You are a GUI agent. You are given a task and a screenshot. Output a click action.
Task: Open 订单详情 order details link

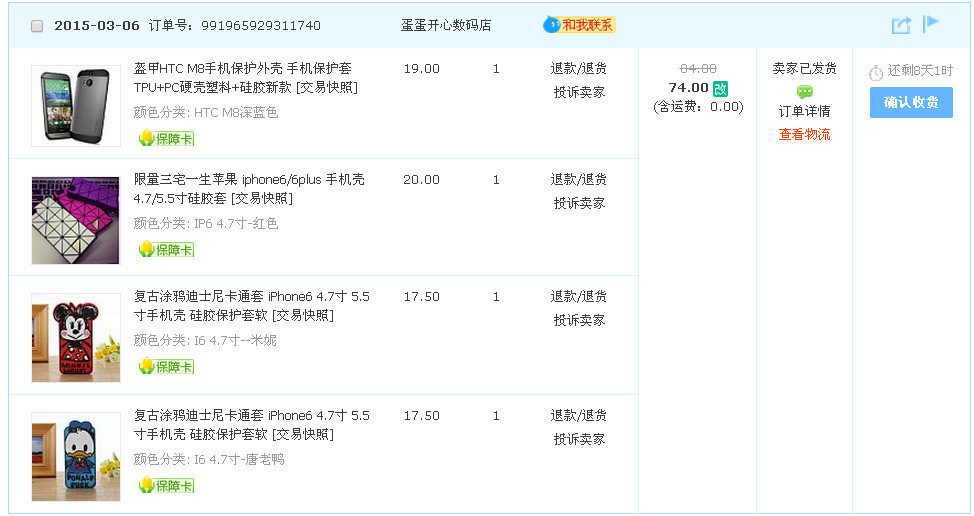pos(804,111)
